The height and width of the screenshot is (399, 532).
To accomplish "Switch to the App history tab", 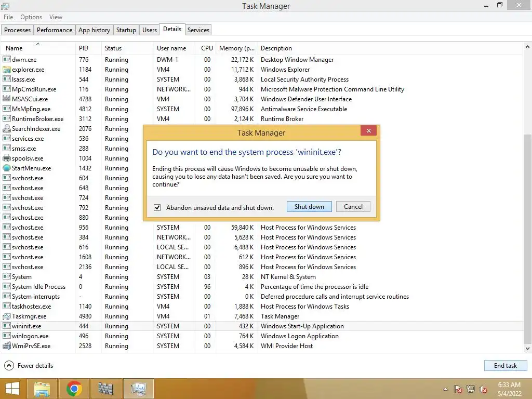I will 94,30.
